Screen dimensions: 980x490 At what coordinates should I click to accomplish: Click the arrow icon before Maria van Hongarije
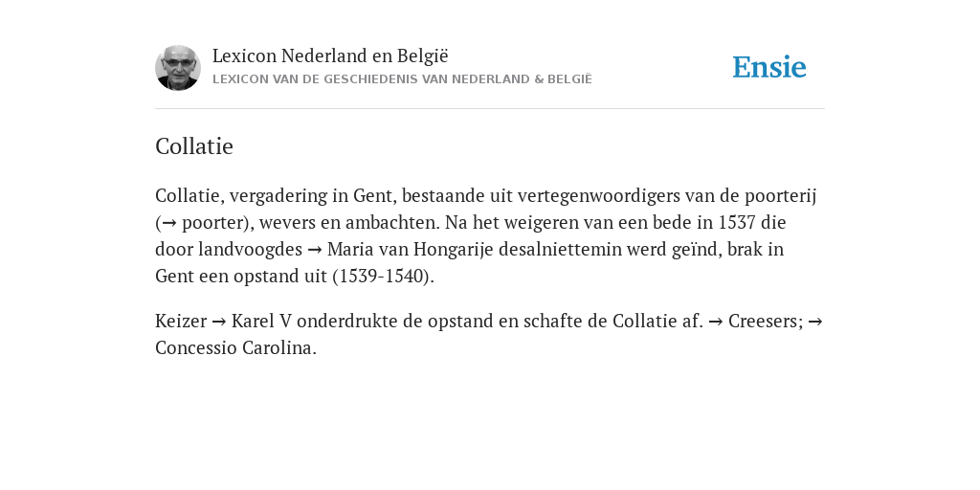click(315, 250)
